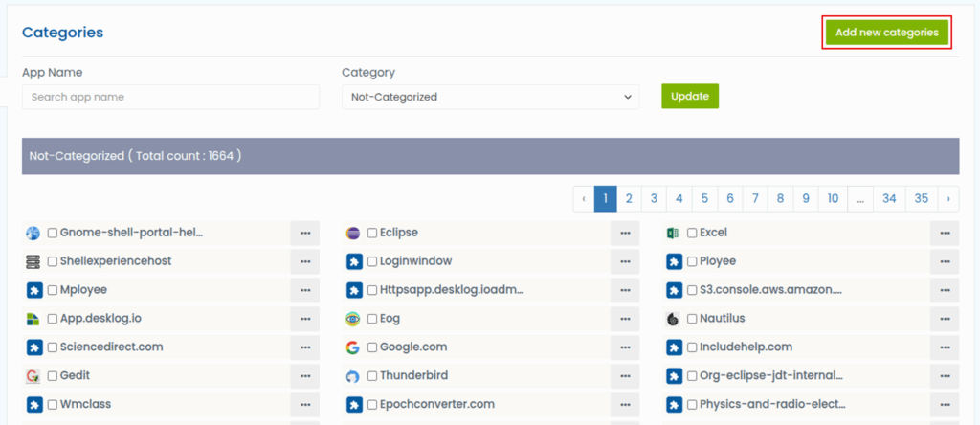The width and height of the screenshot is (980, 425).
Task: Click the Google.com logo icon
Action: (x=353, y=347)
